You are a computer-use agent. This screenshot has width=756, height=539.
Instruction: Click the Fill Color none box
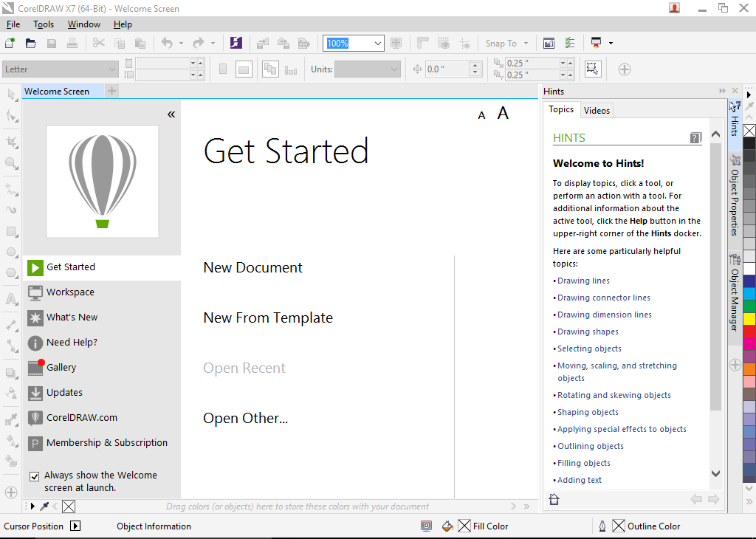point(464,526)
